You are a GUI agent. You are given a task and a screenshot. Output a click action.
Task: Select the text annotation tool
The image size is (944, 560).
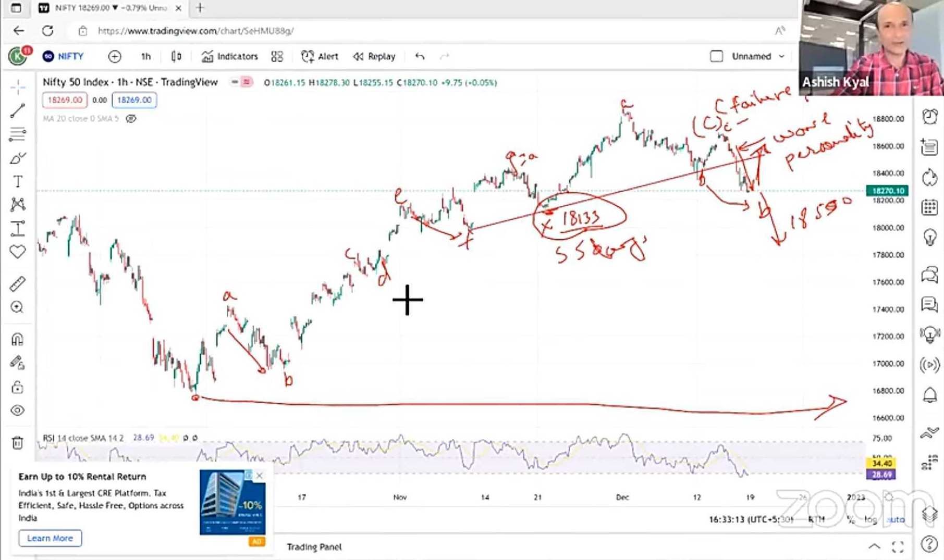18,182
